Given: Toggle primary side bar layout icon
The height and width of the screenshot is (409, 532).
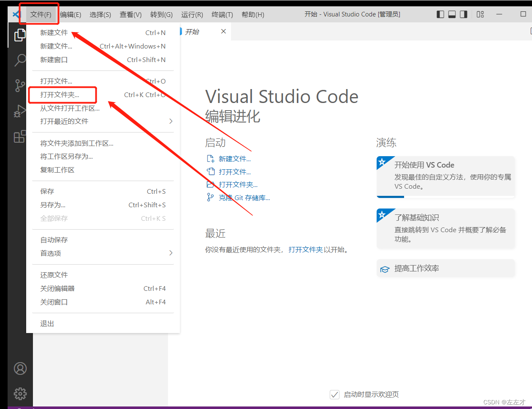Looking at the screenshot, I should point(440,14).
